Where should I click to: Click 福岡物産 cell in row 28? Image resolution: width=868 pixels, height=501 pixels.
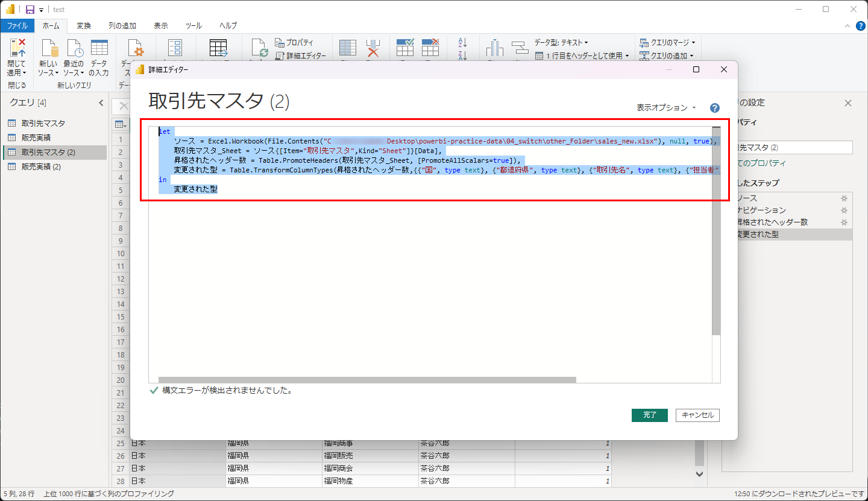coord(370,481)
